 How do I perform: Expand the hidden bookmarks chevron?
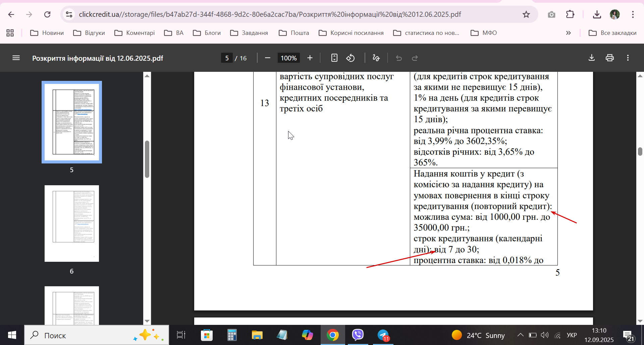(568, 33)
